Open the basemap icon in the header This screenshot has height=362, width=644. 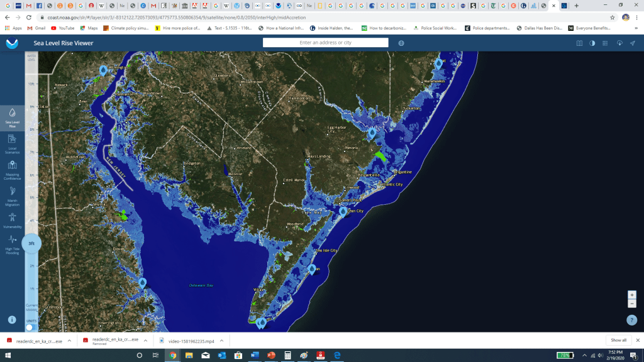click(580, 43)
